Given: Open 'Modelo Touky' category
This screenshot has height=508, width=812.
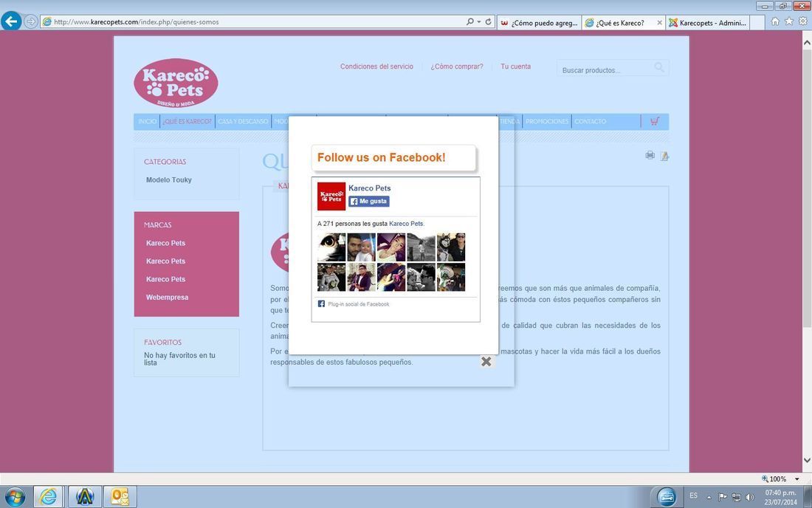Looking at the screenshot, I should [x=169, y=179].
